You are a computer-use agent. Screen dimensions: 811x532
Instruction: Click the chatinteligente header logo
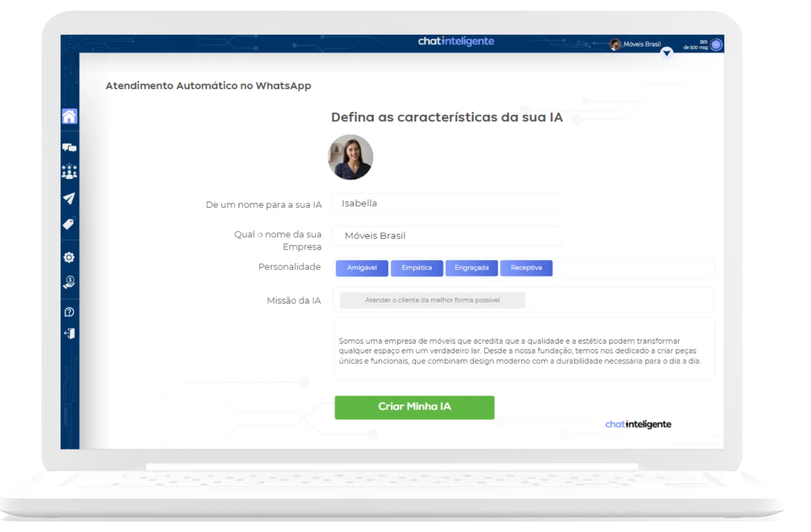pyautogui.click(x=455, y=41)
